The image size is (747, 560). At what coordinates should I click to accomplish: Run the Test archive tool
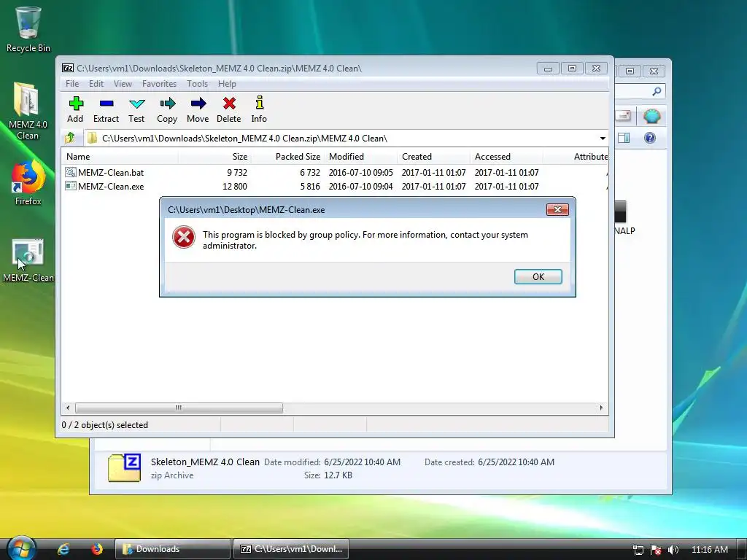(x=136, y=109)
